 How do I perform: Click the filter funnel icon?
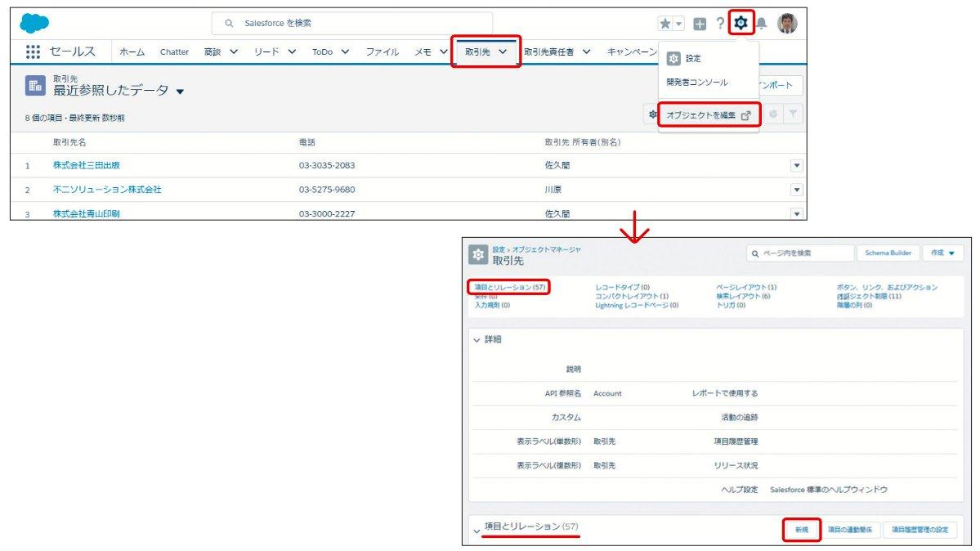point(793,114)
